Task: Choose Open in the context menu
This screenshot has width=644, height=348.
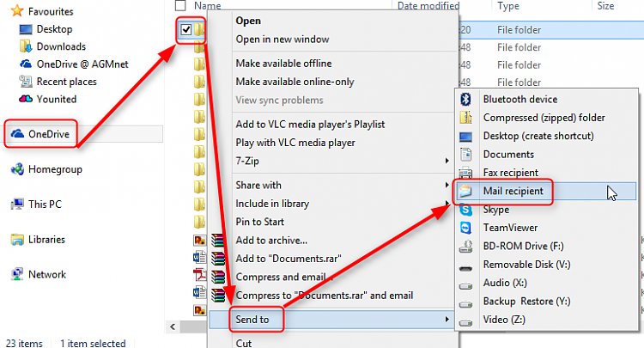Action: tap(248, 21)
